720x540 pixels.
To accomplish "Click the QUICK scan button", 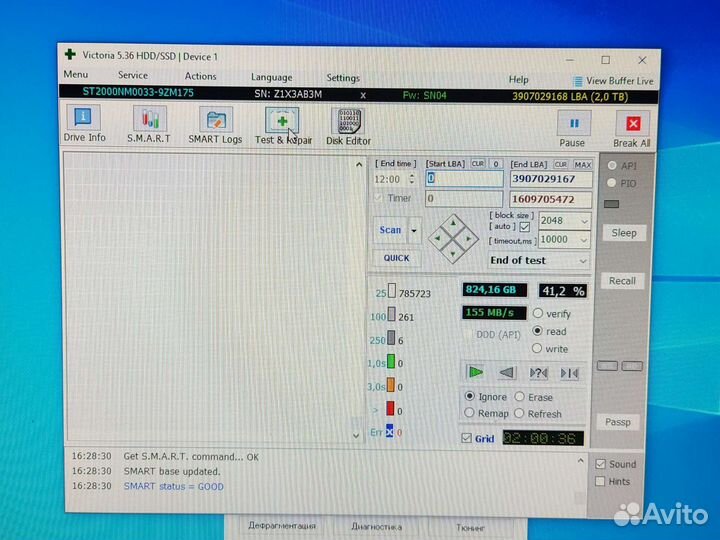I will [396, 257].
